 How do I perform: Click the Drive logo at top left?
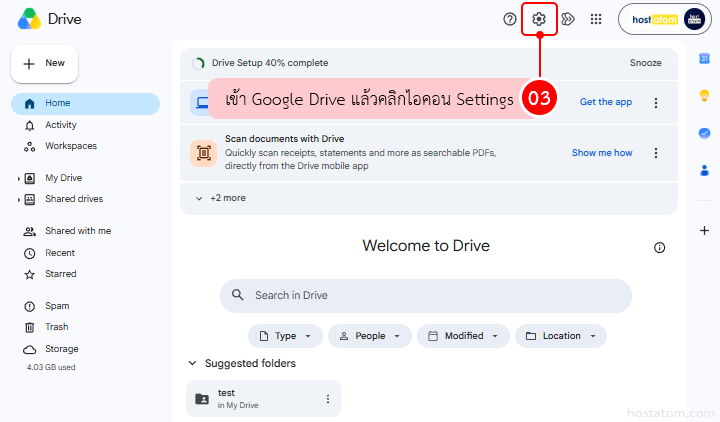[x=29, y=19]
